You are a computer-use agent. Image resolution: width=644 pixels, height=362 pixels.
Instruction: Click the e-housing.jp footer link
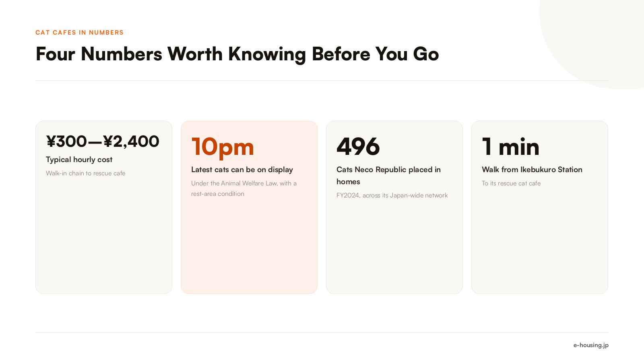591,345
